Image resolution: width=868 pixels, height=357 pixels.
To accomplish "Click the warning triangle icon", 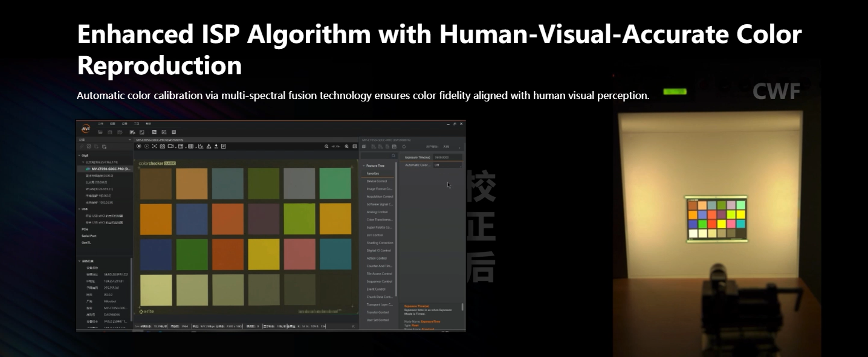I will coord(209,146).
